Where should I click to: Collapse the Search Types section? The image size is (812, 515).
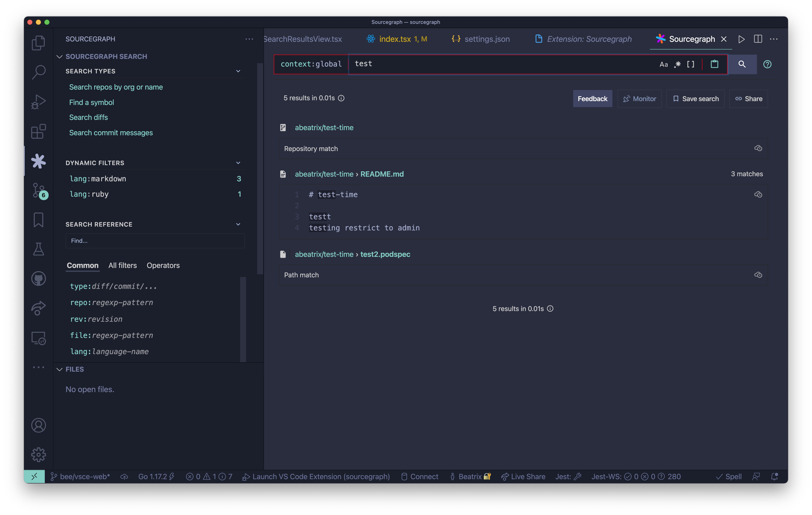click(238, 71)
